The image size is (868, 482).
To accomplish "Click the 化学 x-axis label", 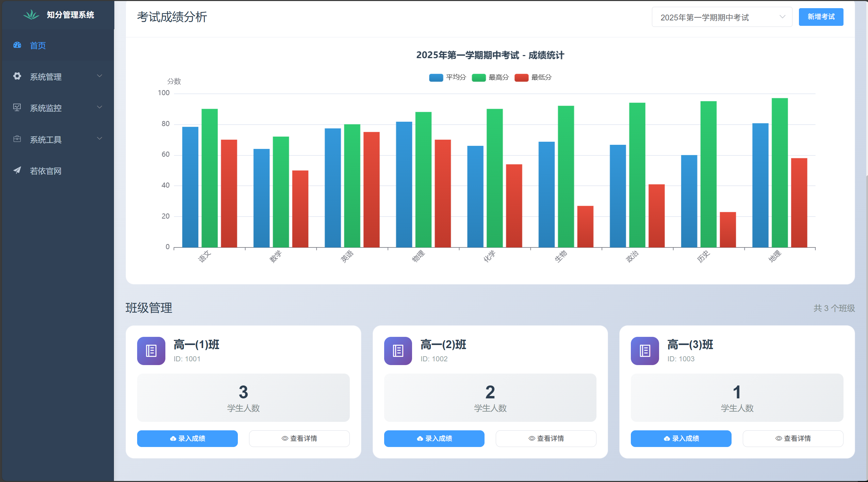I will [490, 257].
